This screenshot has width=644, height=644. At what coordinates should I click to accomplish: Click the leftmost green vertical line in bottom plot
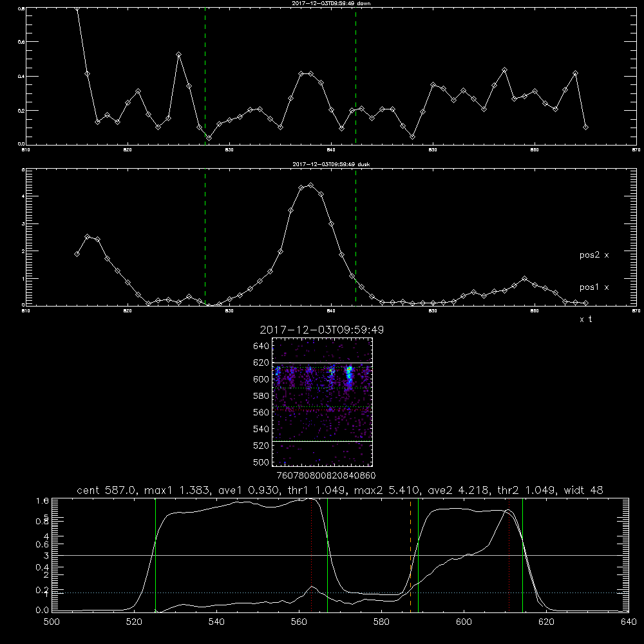click(x=155, y=555)
